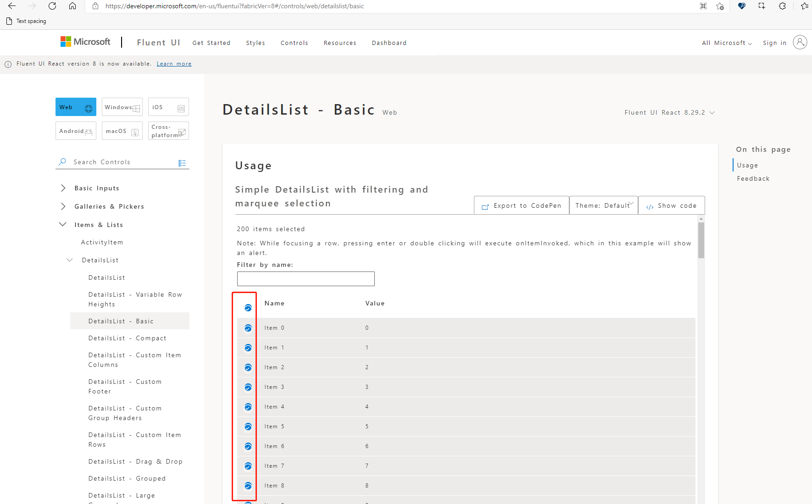Screen dimensions: 812x504
Task: Select the Show code icon
Action: (650, 206)
